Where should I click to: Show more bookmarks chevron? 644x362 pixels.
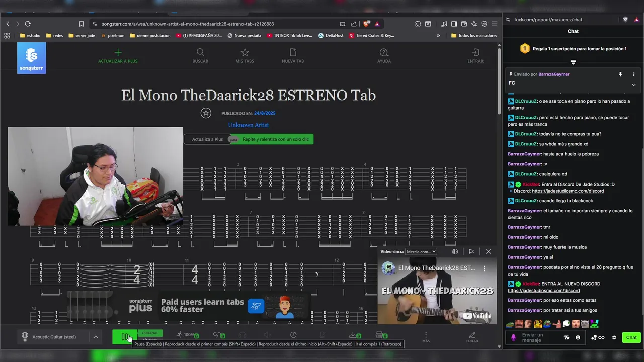(x=438, y=36)
